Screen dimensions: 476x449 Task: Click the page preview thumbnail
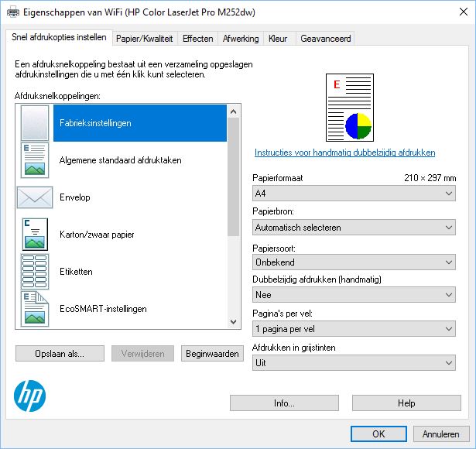pyautogui.click(x=349, y=108)
